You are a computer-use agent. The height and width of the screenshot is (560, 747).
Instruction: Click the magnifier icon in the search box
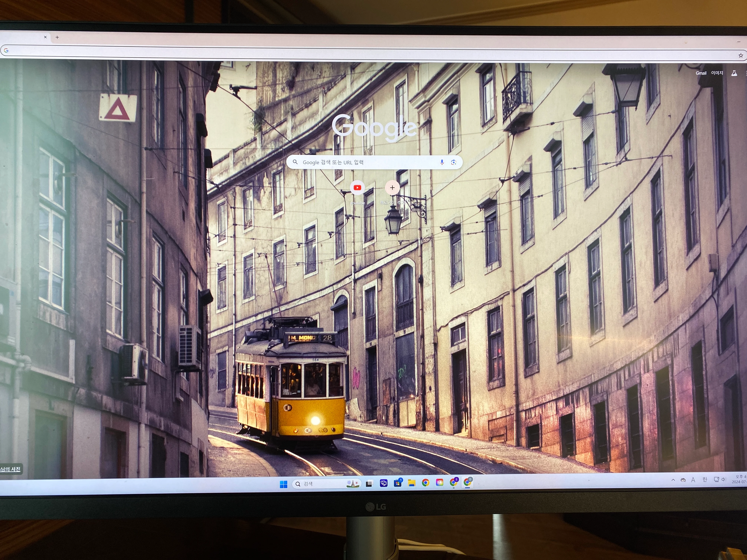(x=295, y=162)
